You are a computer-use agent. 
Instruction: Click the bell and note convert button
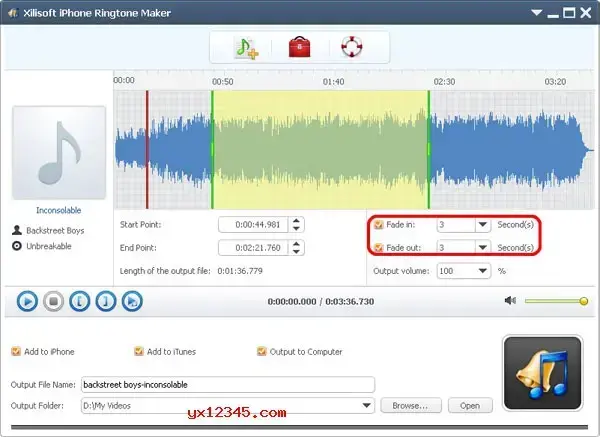pos(543,373)
